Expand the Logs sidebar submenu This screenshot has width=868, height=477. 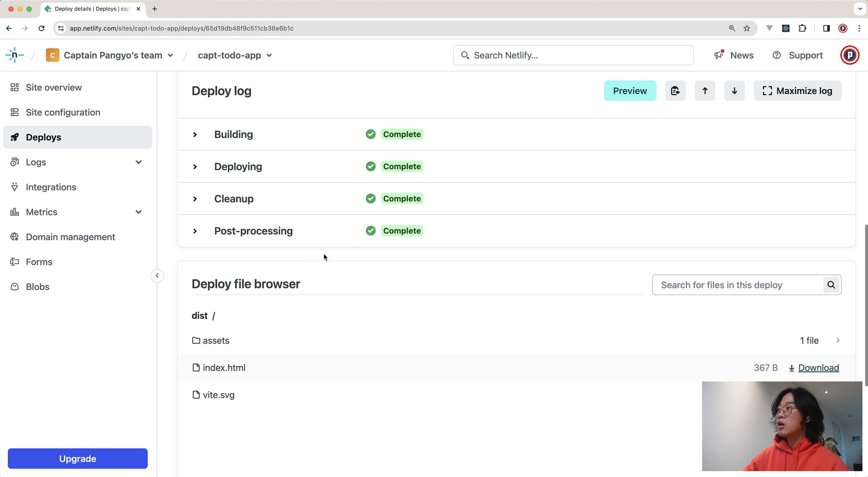(138, 162)
